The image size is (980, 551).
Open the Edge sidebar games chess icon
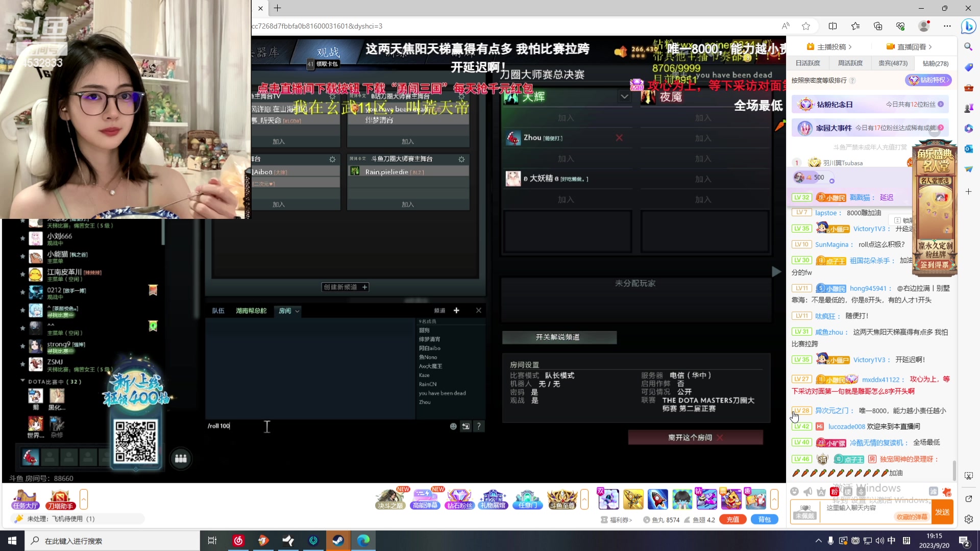coord(968,108)
